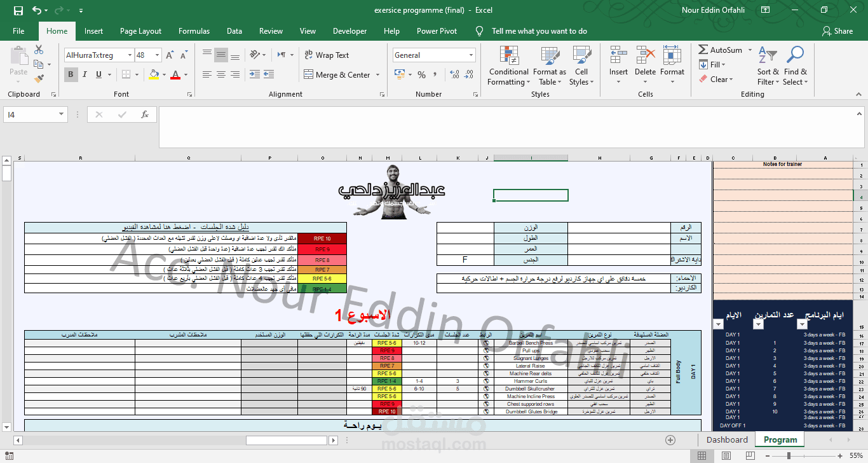Undo the last action
This screenshot has width=868, height=463.
point(36,10)
